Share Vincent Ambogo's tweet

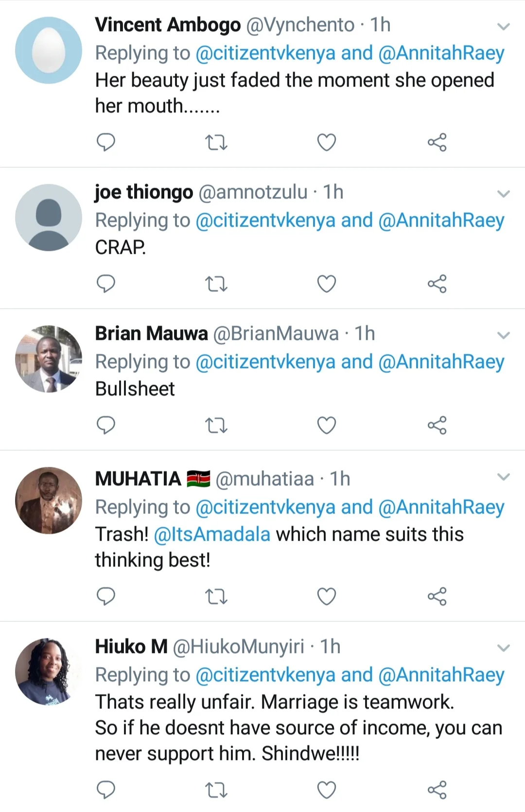[x=437, y=142]
